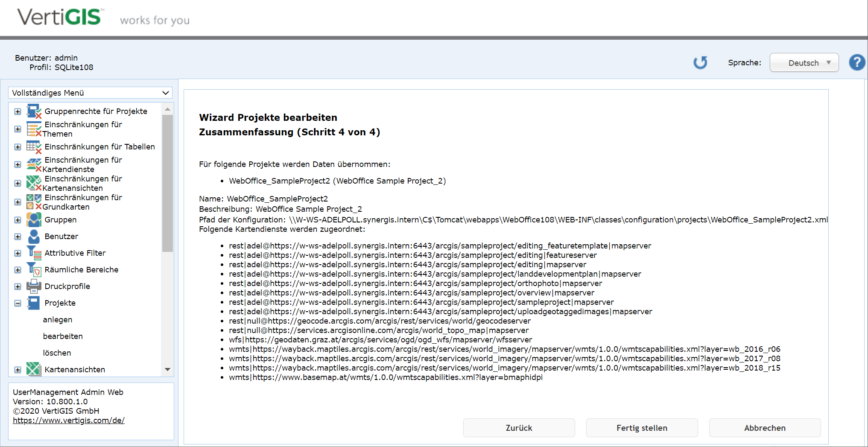Click the Attributive Filter funnel icon
The image size is (868, 447).
coord(34,253)
